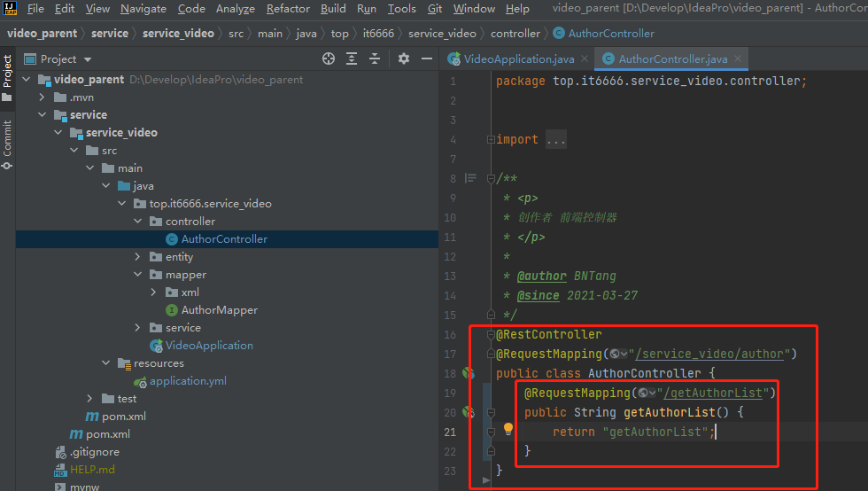Hide the Project tool window via minus icon
868x491 pixels.
(427, 58)
